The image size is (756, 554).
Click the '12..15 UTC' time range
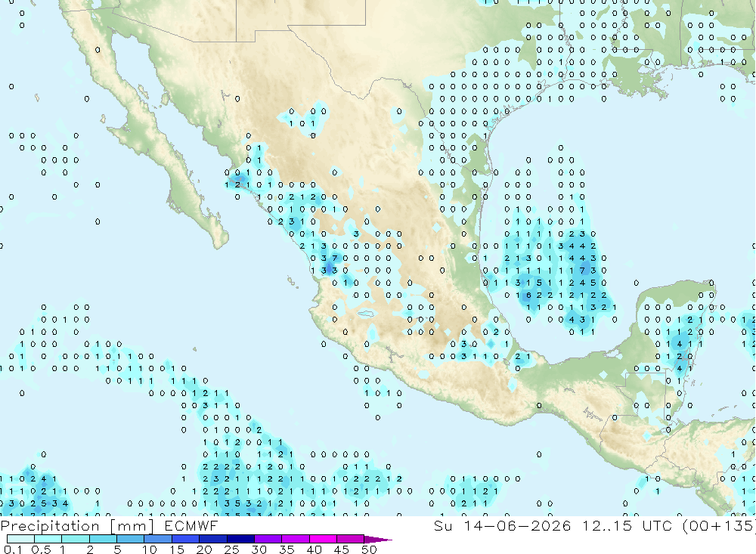[x=627, y=525]
